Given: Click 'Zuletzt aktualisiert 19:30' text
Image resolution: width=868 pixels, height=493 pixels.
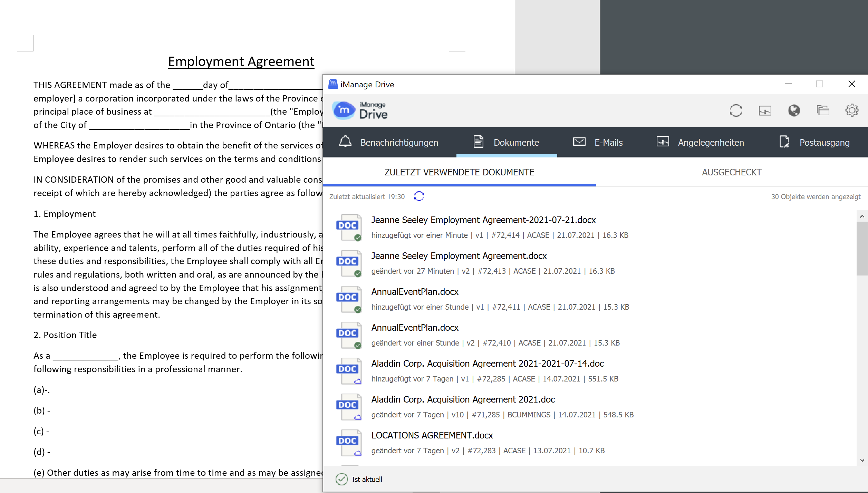Looking at the screenshot, I should pos(367,197).
